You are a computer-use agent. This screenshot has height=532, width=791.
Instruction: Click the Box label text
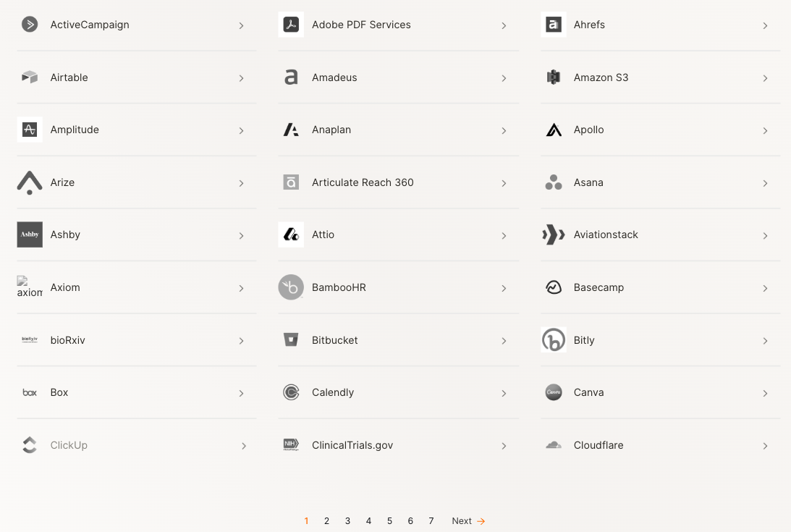click(59, 392)
